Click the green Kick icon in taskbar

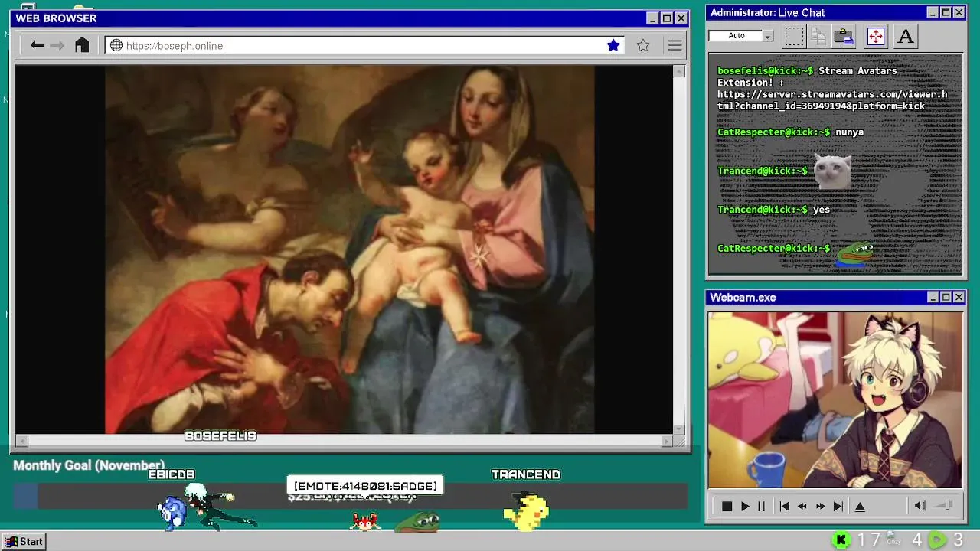[x=841, y=540]
